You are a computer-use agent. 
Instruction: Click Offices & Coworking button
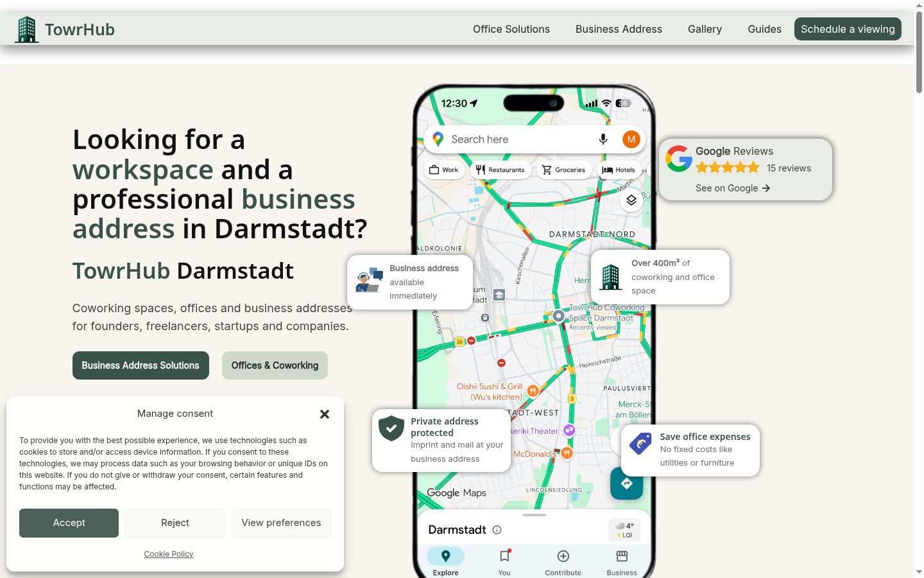275,365
